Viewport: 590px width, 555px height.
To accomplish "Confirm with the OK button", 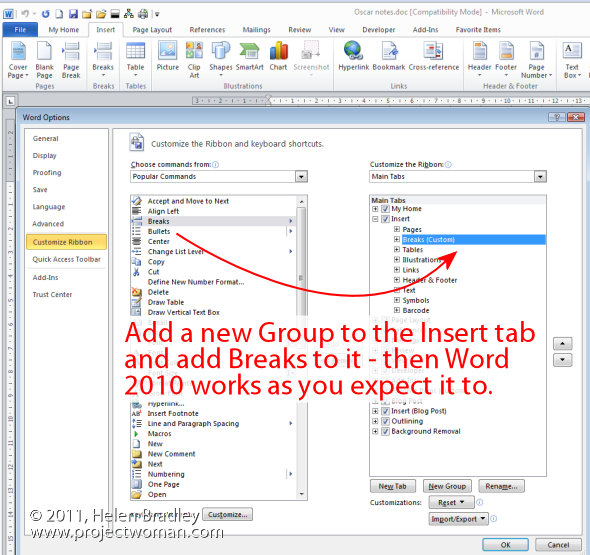I will point(505,545).
